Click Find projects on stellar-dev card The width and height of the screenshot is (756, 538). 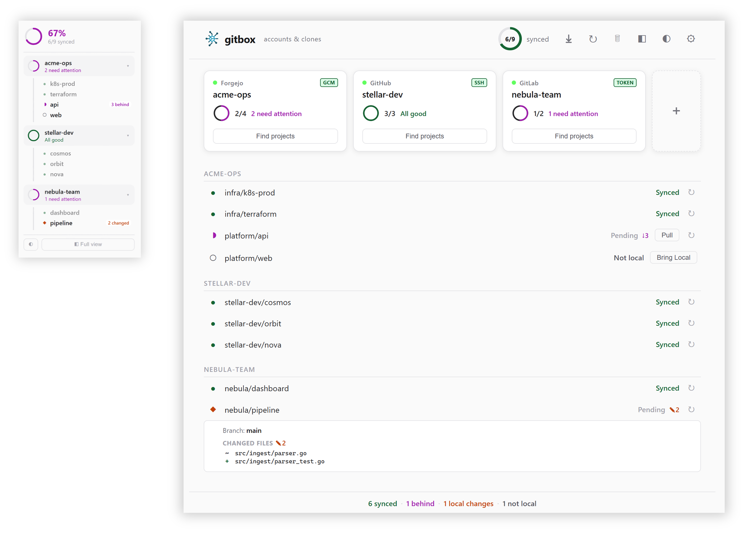click(x=424, y=136)
